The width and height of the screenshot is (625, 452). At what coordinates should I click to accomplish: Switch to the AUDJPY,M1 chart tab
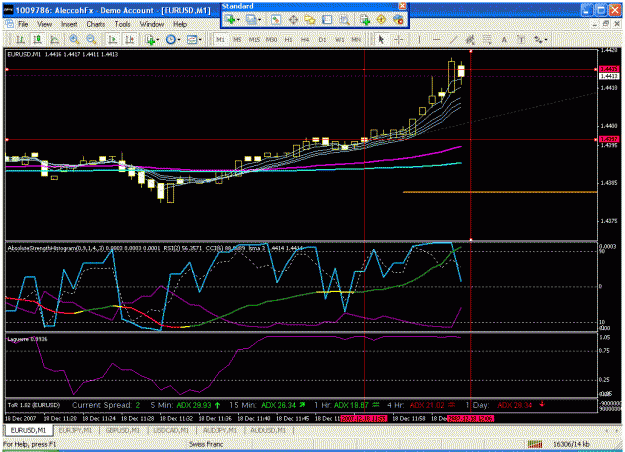pos(220,430)
